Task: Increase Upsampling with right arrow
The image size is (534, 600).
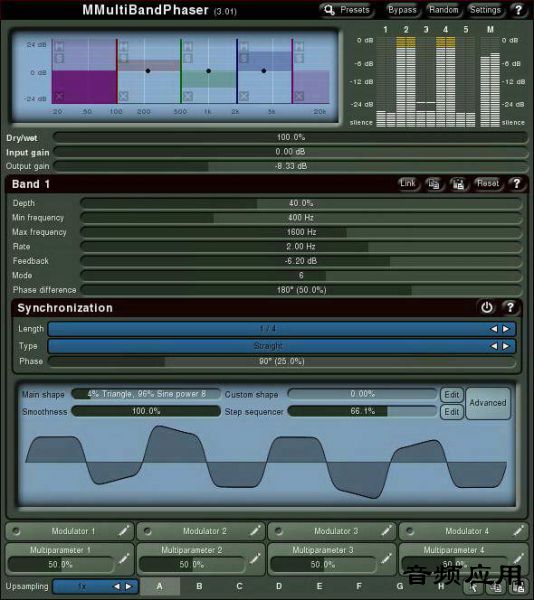Action: 129,586
